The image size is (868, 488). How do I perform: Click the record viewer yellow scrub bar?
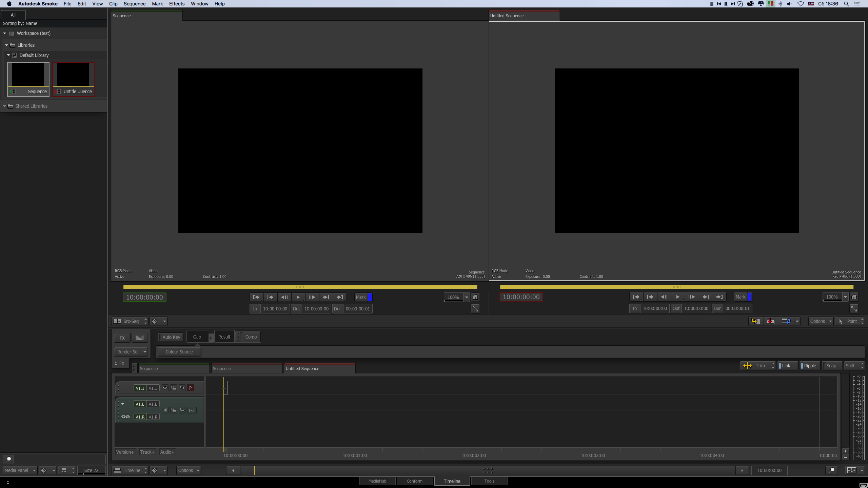coord(677,287)
